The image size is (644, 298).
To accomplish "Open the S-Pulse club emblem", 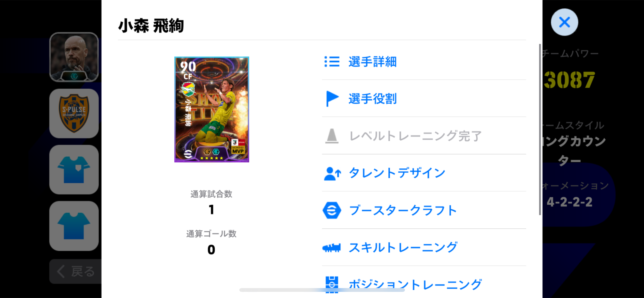I will [74, 113].
